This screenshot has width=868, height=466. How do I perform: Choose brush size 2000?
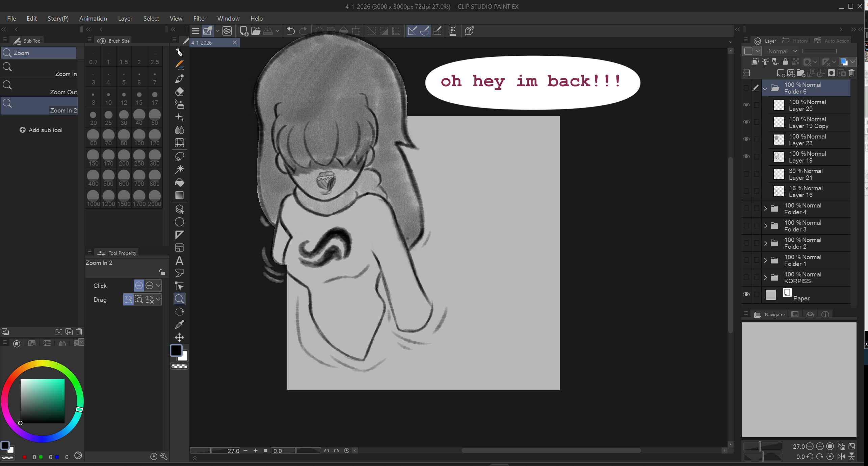click(154, 199)
